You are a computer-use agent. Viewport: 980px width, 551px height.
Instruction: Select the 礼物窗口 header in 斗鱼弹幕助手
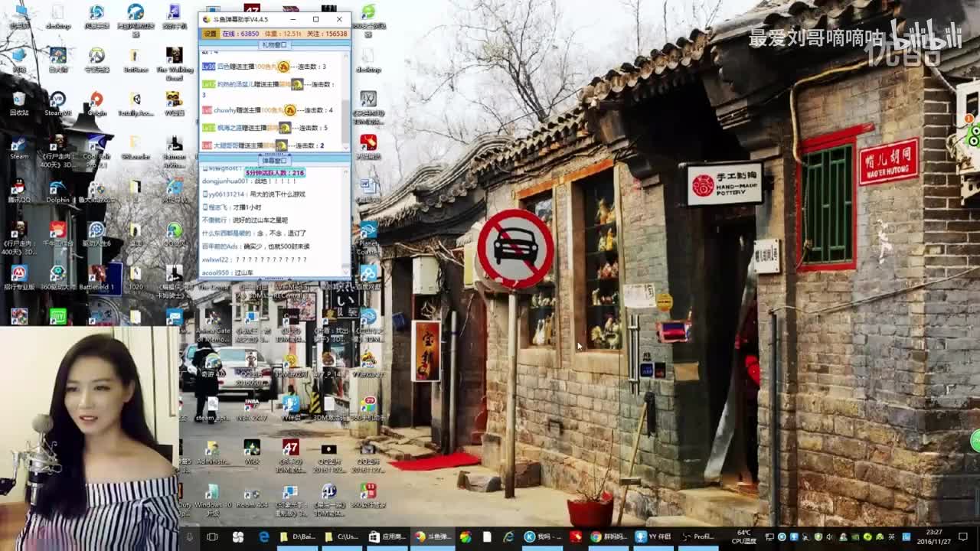point(275,45)
